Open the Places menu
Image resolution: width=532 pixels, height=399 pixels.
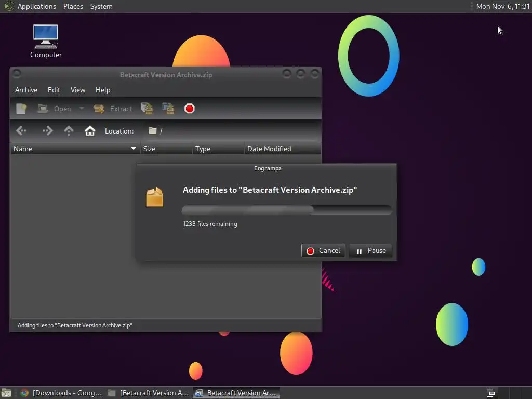[x=73, y=6]
